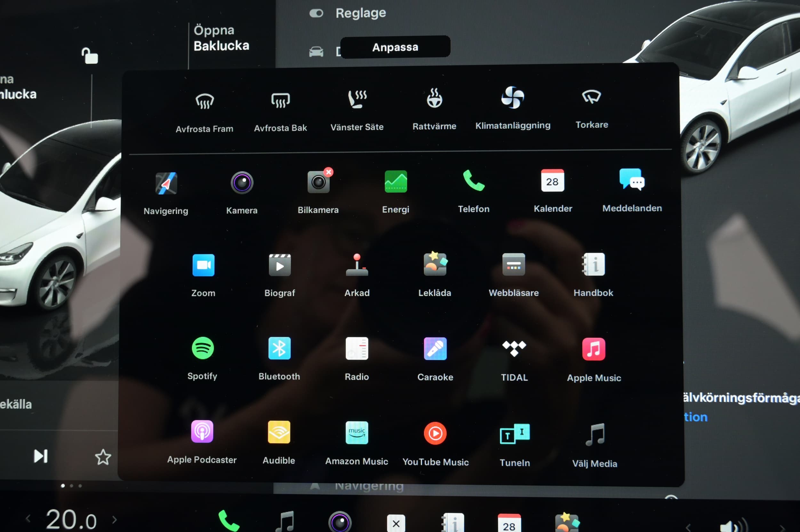Increase temperature with right chevron
Viewport: 800px width, 532px height.
[114, 520]
